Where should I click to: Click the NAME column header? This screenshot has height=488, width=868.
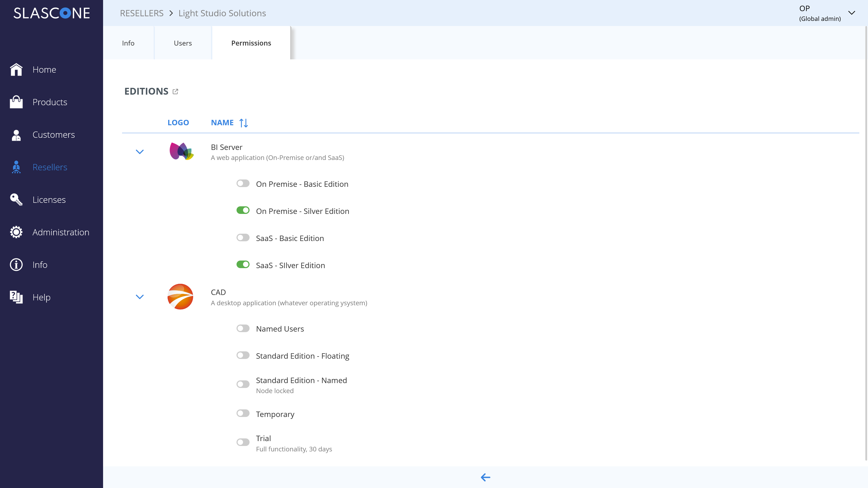point(222,123)
